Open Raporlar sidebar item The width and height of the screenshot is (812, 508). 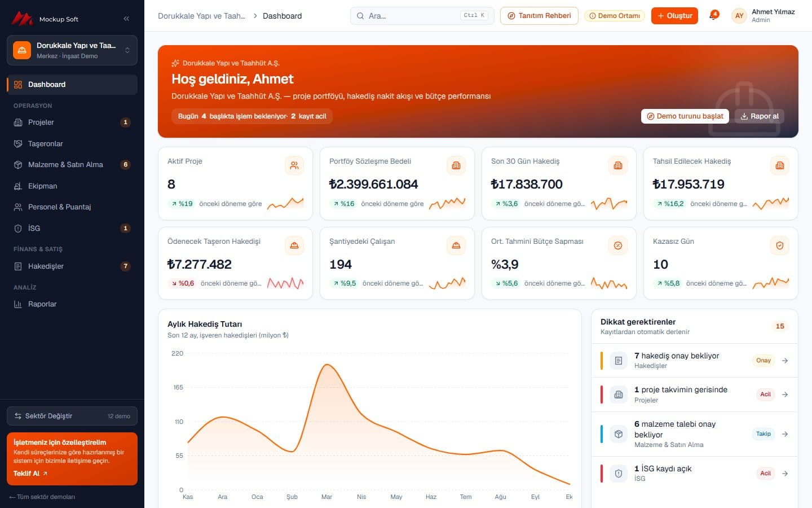tap(72, 304)
